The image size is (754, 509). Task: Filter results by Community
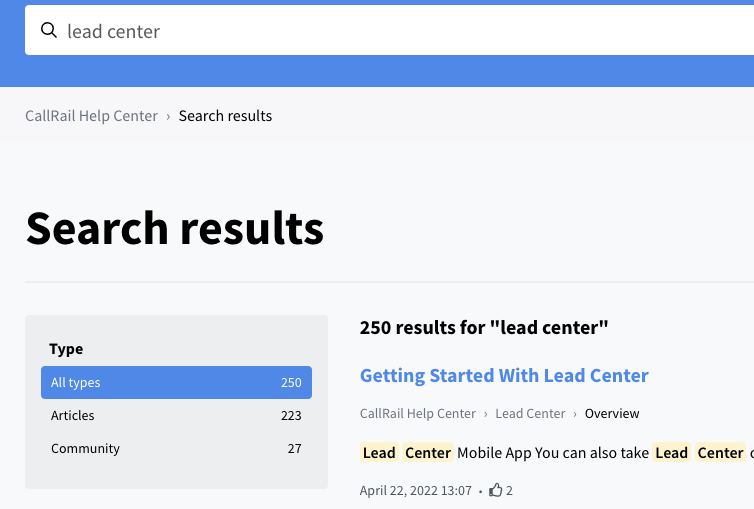(176, 448)
